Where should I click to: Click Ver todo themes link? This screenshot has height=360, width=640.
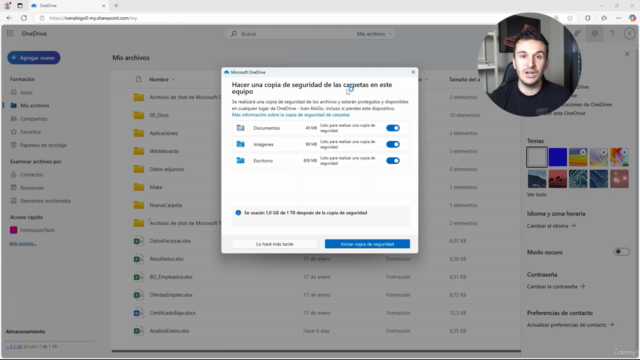point(536,195)
